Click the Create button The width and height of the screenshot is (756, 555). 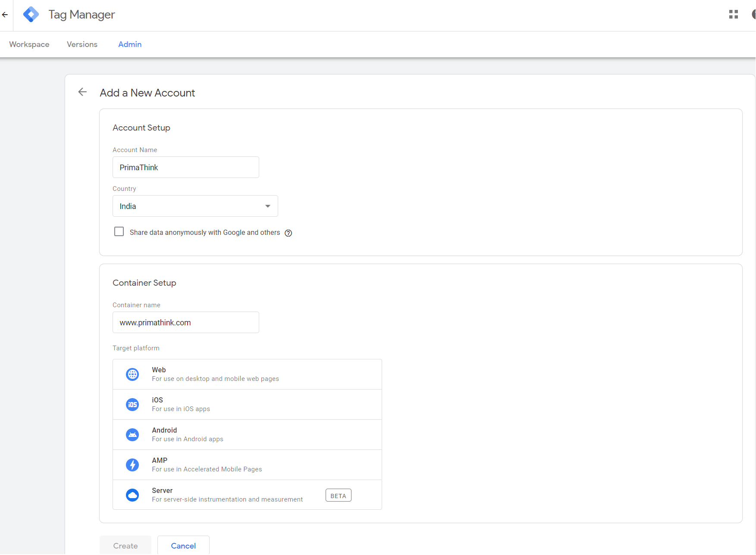[x=125, y=546]
